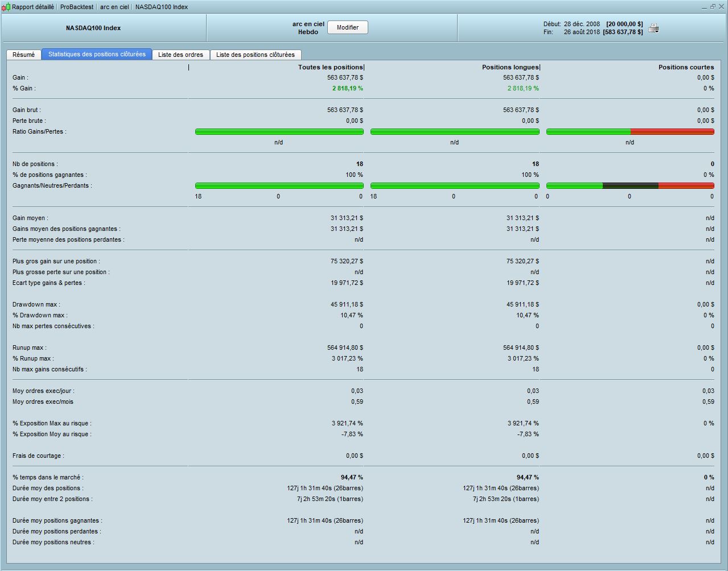The height and width of the screenshot is (571, 728).
Task: Click the candlestick app icon in title bar
Action: click(x=6, y=7)
